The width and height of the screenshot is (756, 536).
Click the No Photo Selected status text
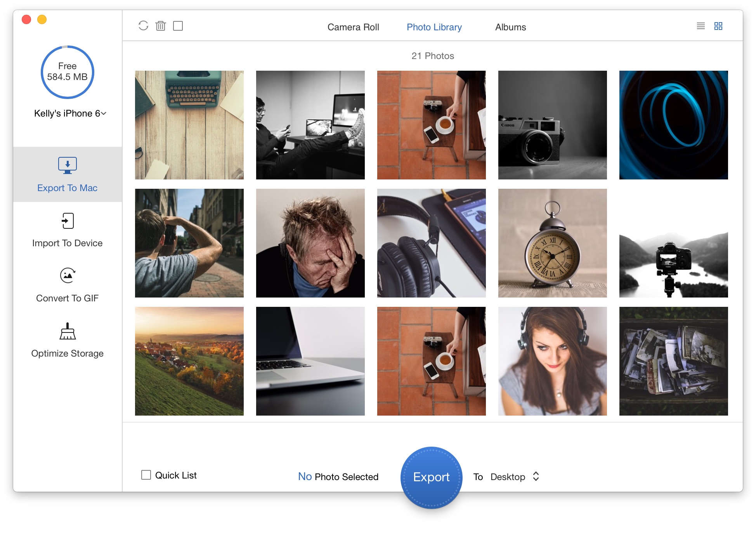click(x=338, y=477)
